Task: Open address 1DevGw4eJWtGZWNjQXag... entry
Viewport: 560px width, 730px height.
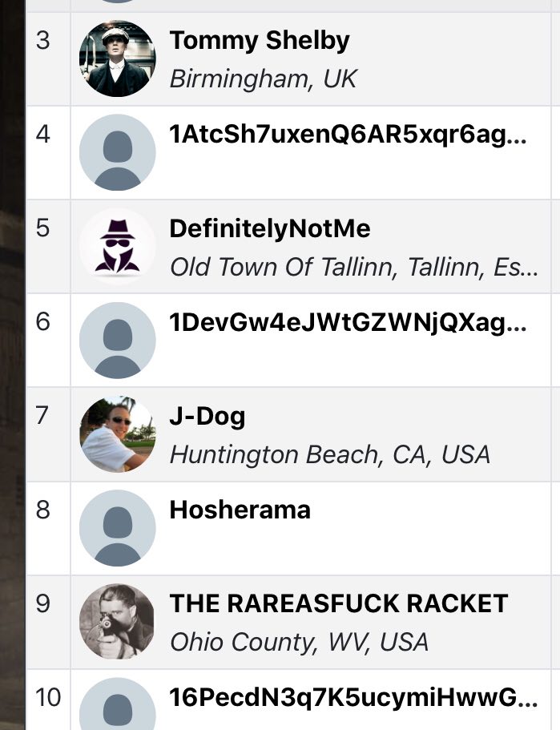Action: (348, 323)
